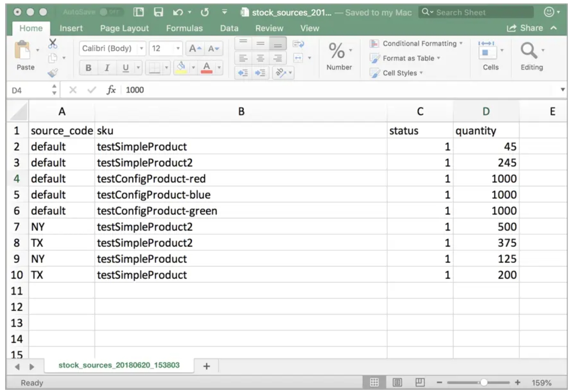Expand the formula bar chevron

[562, 90]
